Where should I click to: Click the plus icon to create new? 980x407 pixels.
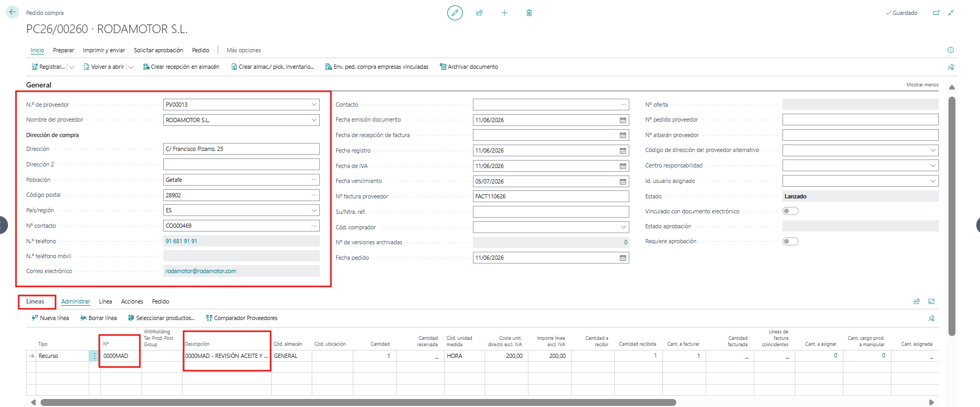coord(504,13)
